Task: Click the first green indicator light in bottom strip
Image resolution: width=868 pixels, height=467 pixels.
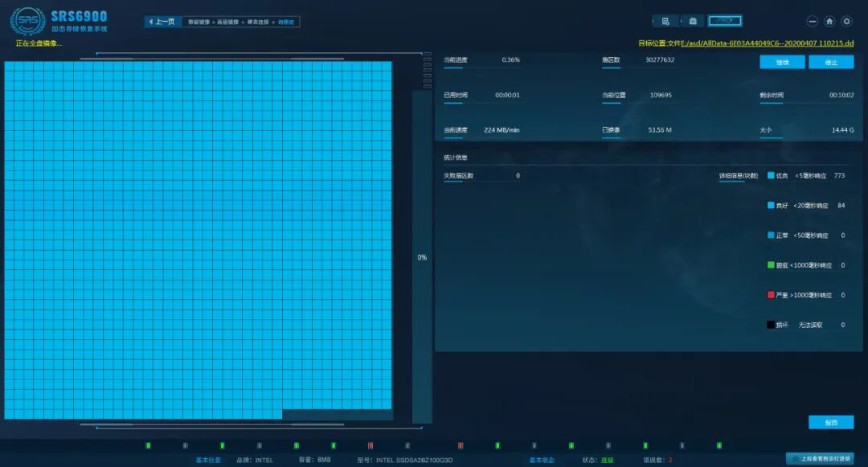Action: [x=148, y=445]
